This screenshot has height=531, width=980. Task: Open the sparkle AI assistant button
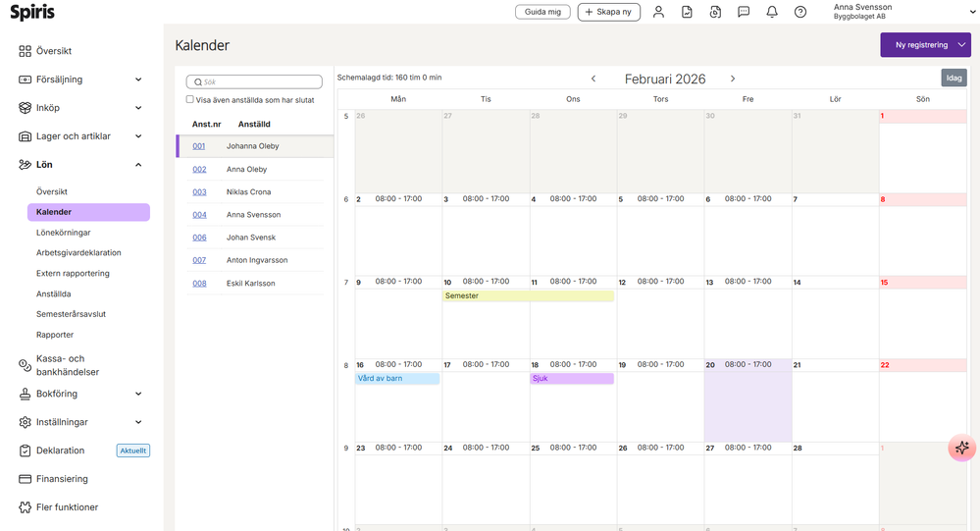click(x=962, y=448)
